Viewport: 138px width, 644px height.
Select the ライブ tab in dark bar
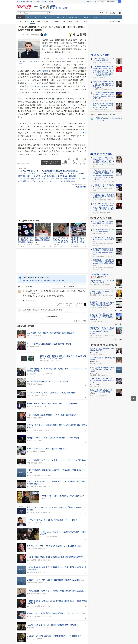tap(37, 17)
